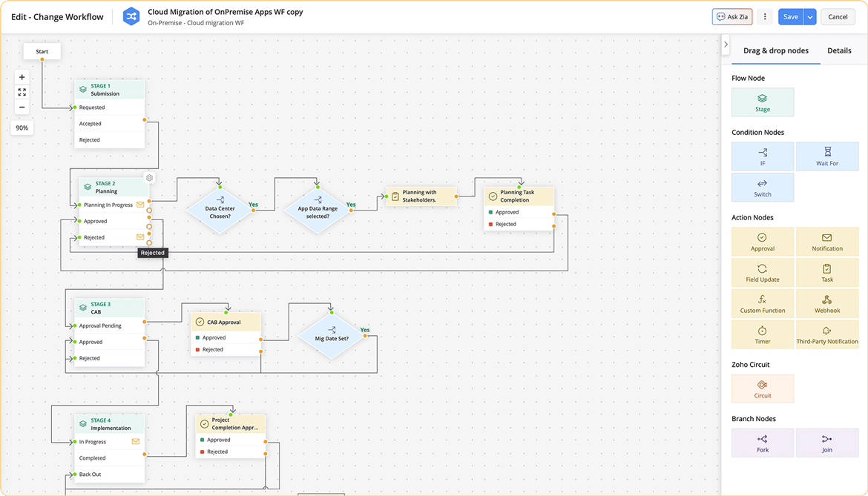
Task: Select the Stage flow node
Action: click(x=762, y=102)
